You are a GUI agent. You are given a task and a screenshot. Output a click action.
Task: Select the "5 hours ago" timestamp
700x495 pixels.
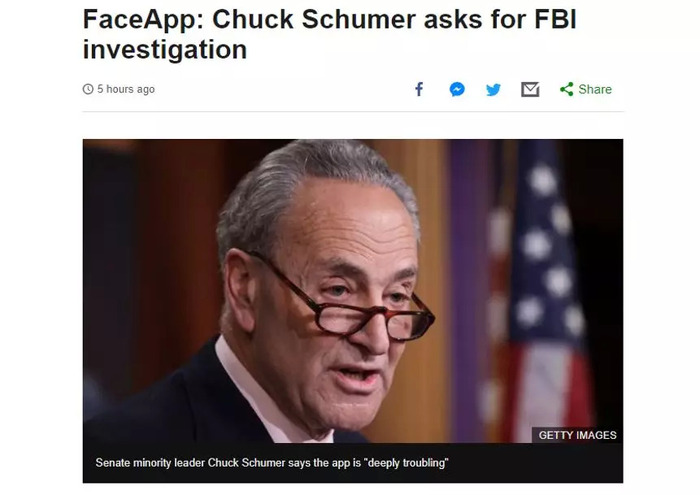[126, 89]
